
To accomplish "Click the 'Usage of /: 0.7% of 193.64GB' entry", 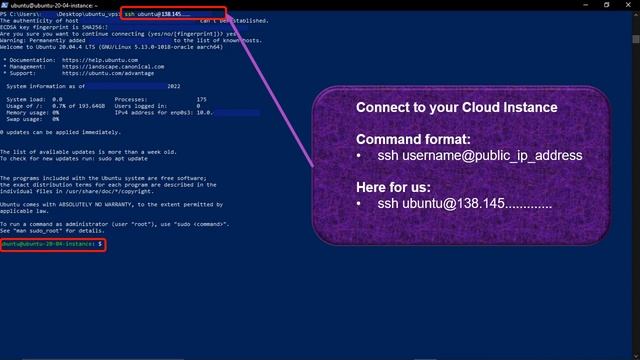I will (56, 106).
